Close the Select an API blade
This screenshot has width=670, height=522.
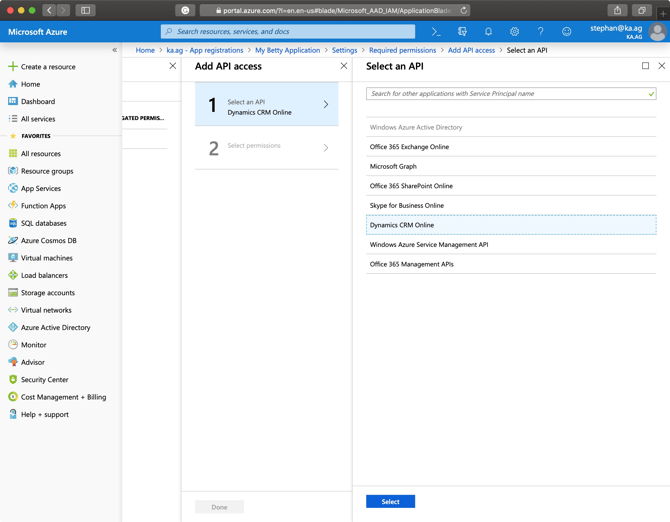[x=661, y=66]
